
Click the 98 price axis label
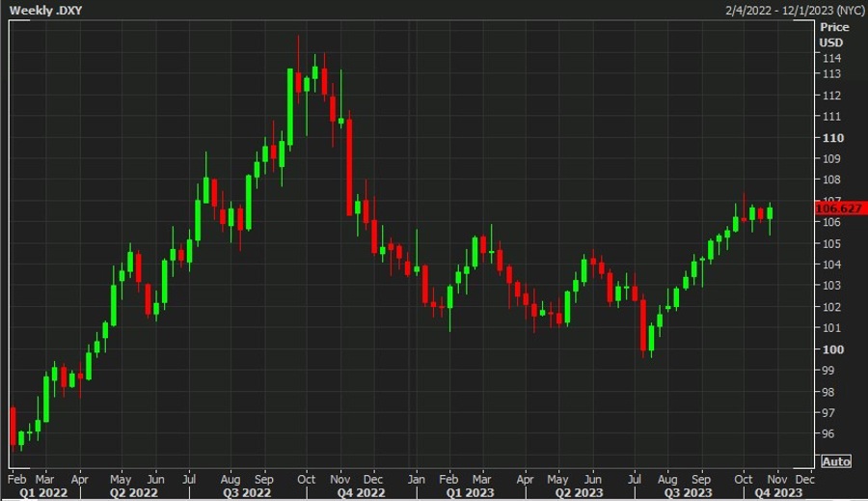(x=828, y=392)
